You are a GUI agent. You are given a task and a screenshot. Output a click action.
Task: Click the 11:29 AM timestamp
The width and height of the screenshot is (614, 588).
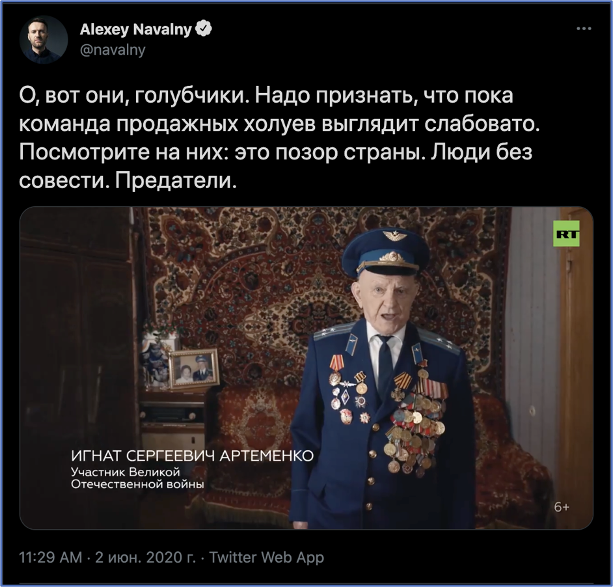point(51,557)
